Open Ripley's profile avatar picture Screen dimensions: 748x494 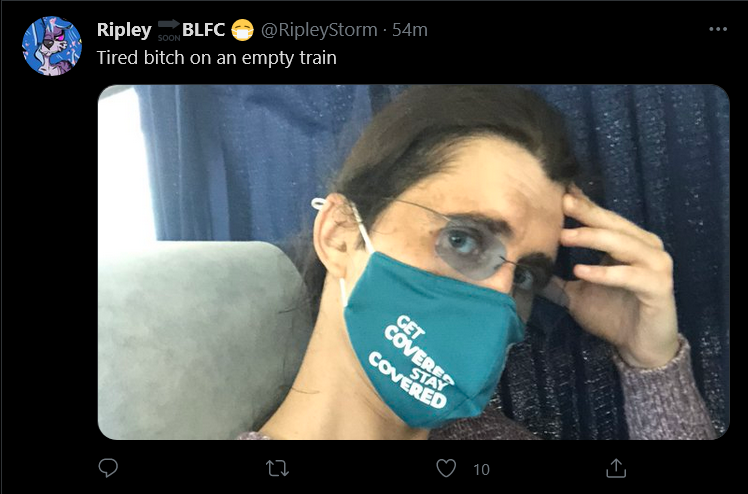tap(52, 46)
